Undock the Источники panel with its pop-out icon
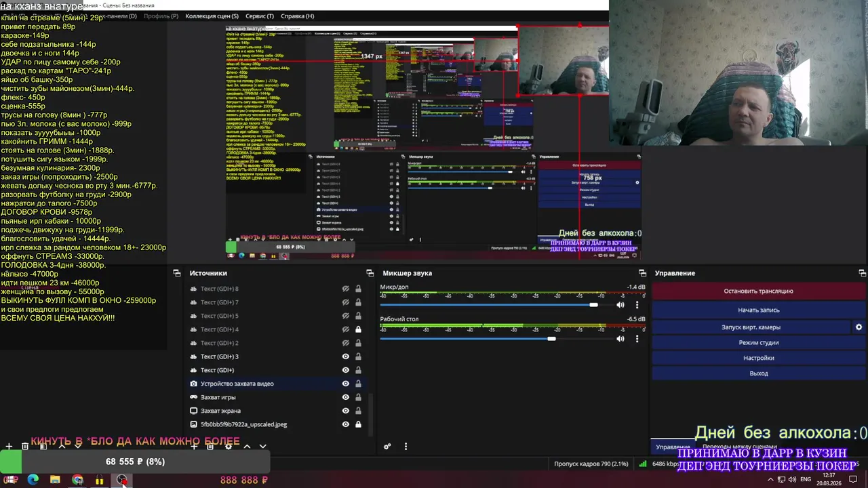 pyautogui.click(x=370, y=273)
